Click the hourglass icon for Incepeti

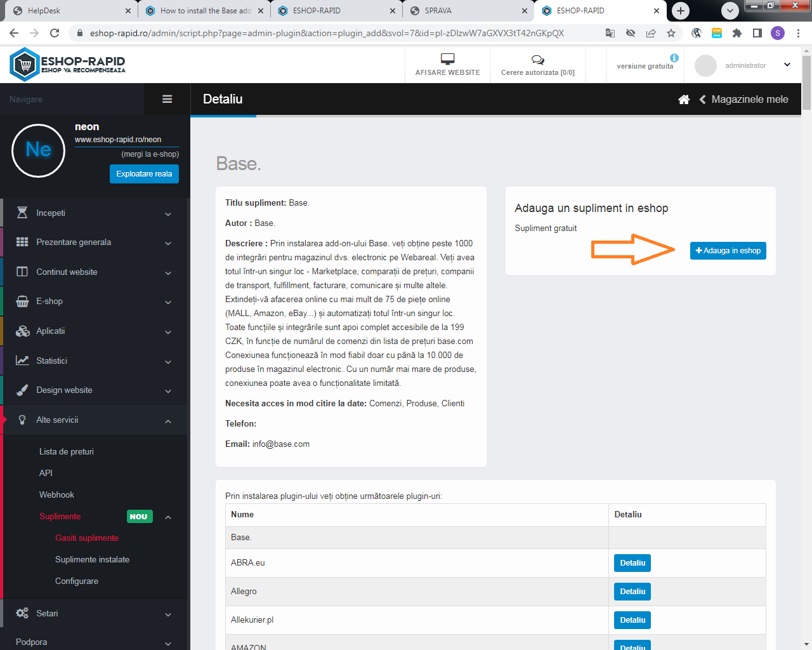[22, 213]
